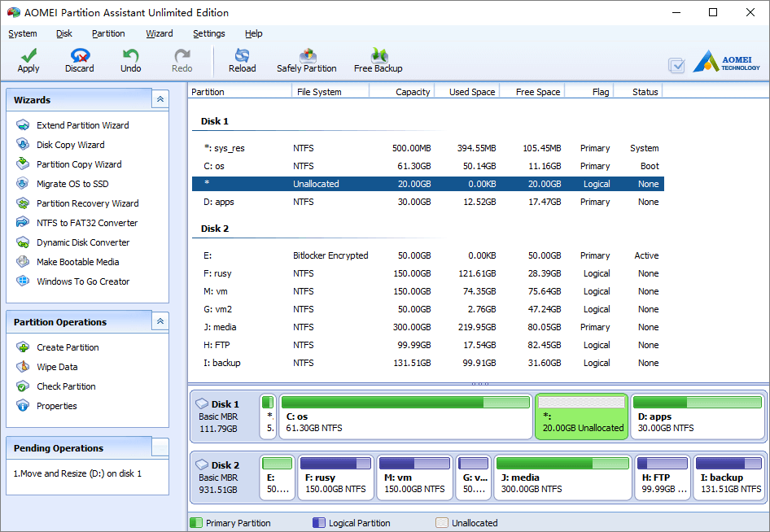Open the Safely Partition tool

(x=306, y=61)
